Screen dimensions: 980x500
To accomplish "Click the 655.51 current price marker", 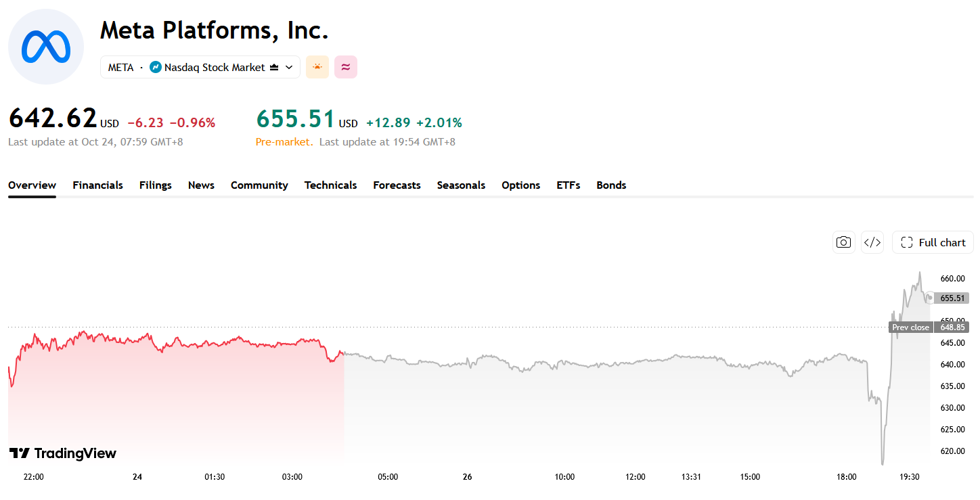I will (952, 298).
